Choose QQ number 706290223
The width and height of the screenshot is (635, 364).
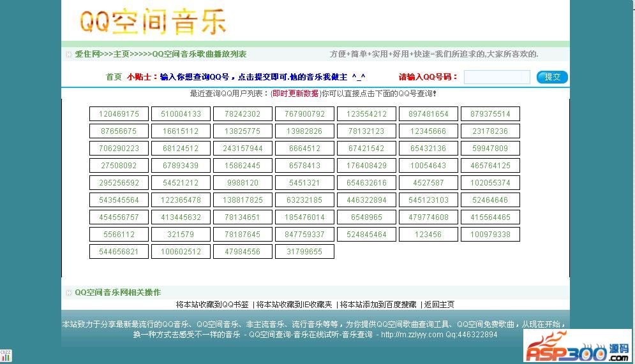(119, 149)
